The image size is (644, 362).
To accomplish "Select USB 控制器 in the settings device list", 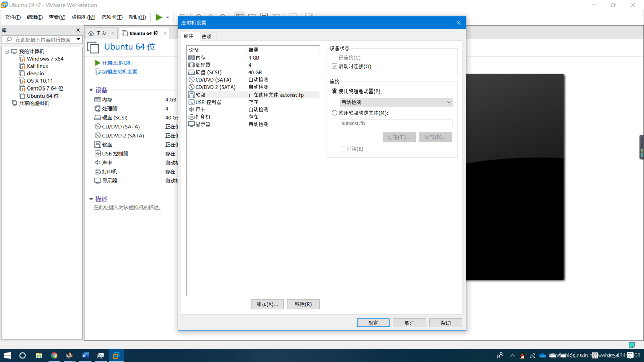I will (253, 102).
